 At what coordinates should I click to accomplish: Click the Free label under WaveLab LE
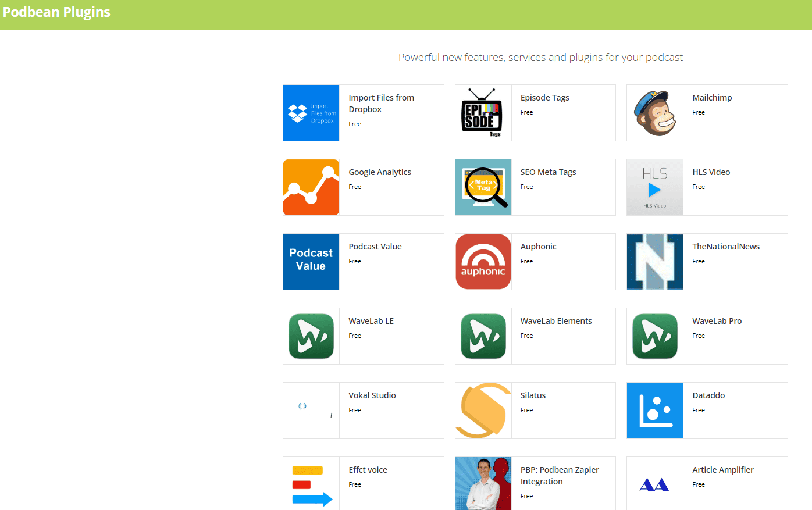[x=355, y=336]
